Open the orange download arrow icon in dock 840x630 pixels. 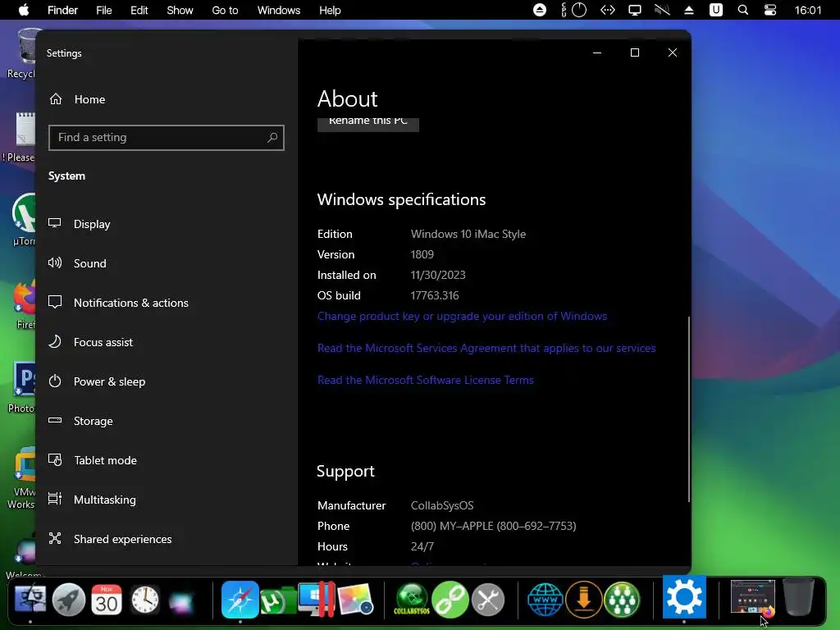pos(584,600)
